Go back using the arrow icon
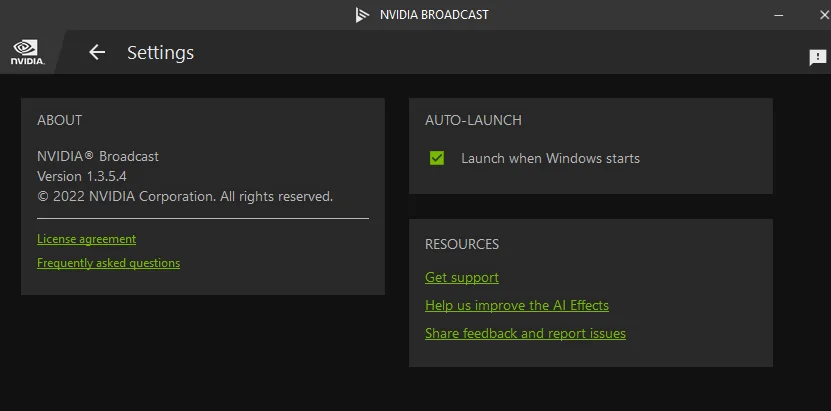 coord(97,52)
